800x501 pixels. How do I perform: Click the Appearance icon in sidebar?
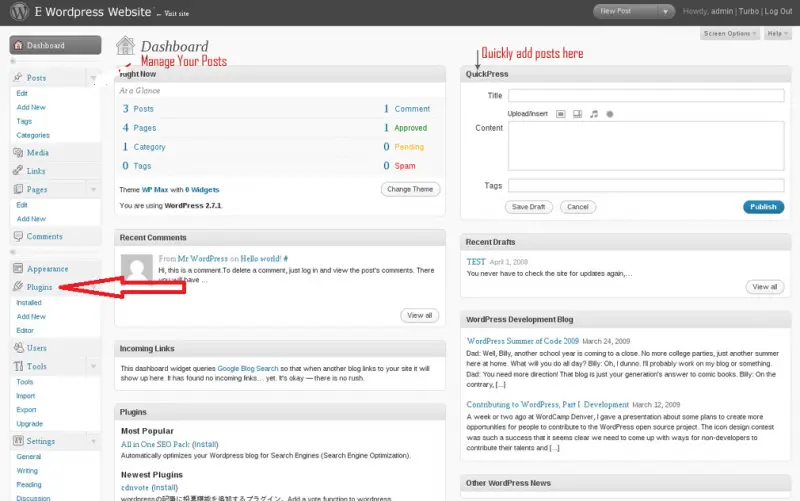pos(18,269)
